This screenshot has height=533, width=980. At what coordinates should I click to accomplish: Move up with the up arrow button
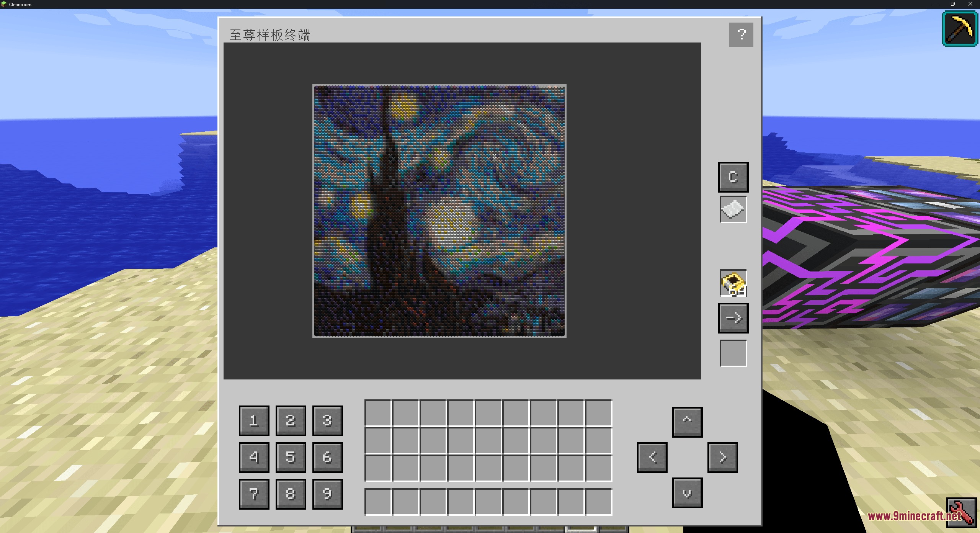click(x=687, y=422)
